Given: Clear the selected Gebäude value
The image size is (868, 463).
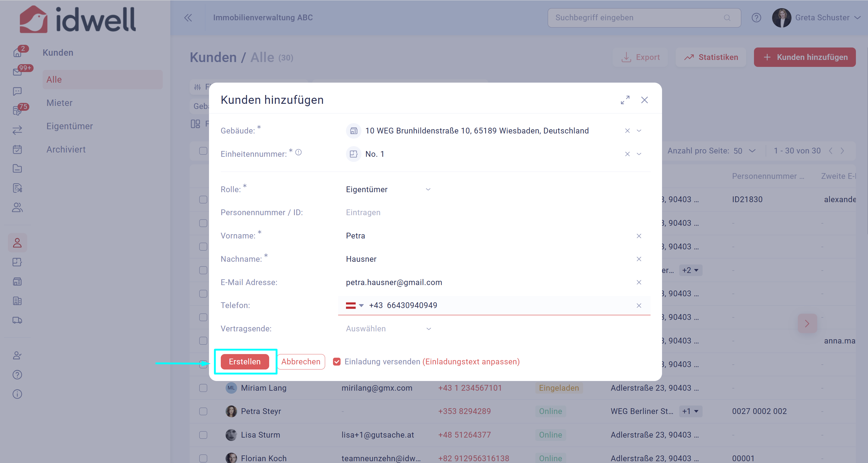Looking at the screenshot, I should [x=627, y=131].
